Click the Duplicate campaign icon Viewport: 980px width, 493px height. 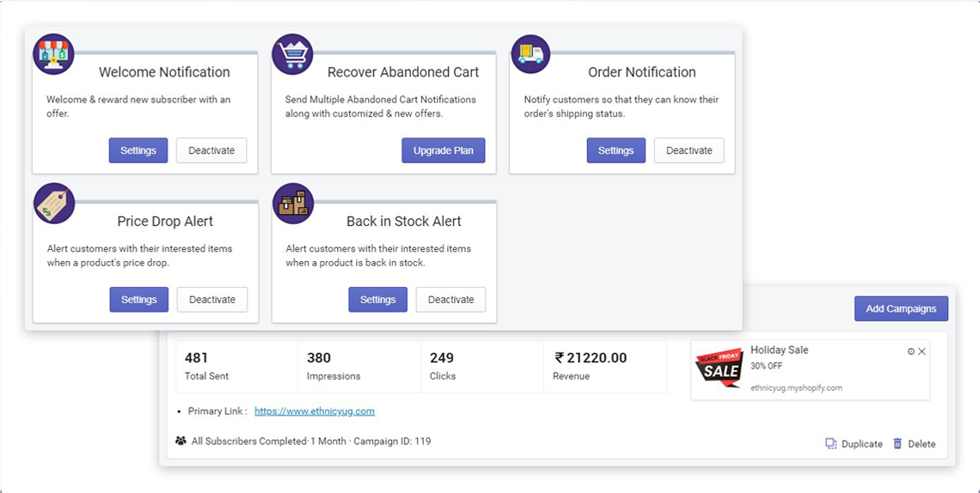pos(830,444)
